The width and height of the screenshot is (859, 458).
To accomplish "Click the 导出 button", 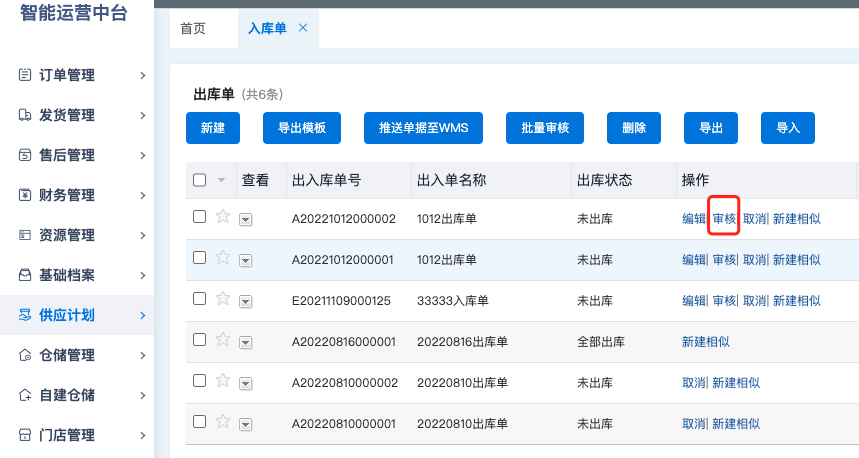I will (711, 128).
